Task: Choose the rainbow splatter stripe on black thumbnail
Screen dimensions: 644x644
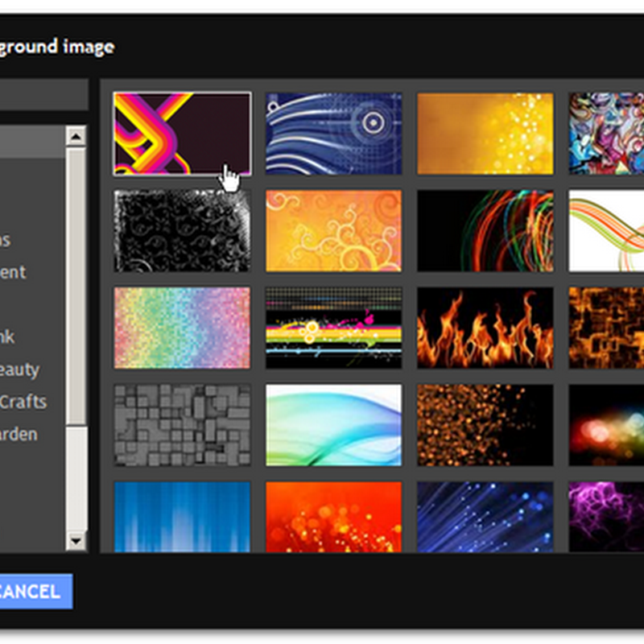Action: [x=333, y=328]
